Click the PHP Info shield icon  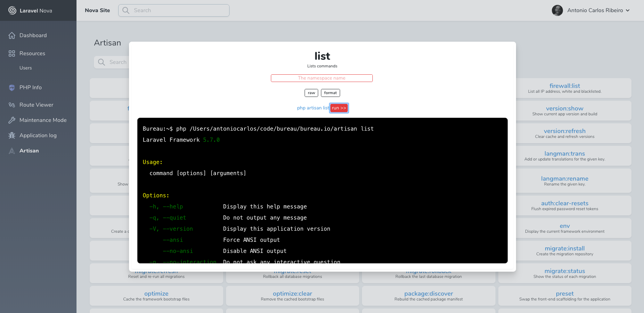(12, 88)
